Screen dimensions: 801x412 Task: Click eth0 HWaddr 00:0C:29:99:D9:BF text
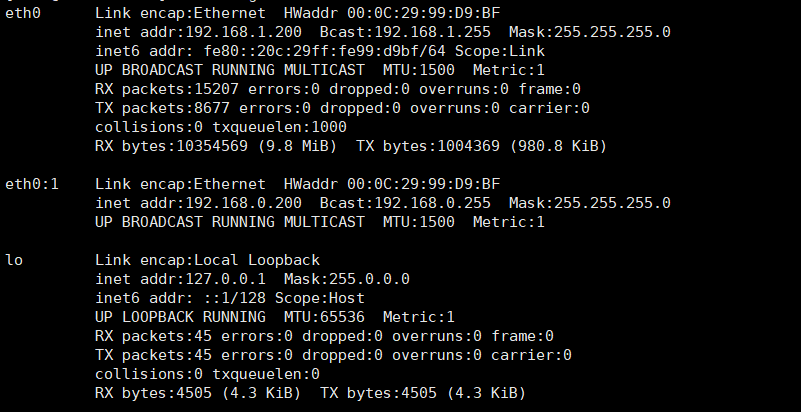[x=392, y=13]
